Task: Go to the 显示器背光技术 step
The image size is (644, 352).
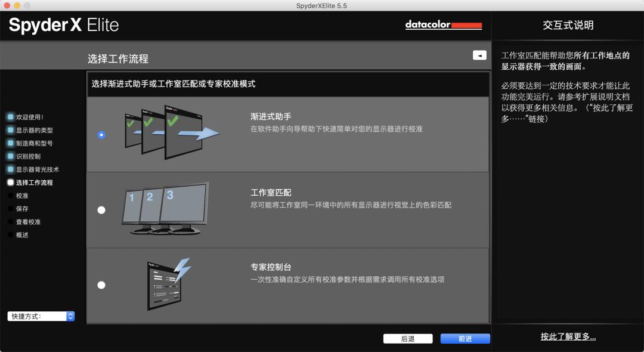Action: 38,169
